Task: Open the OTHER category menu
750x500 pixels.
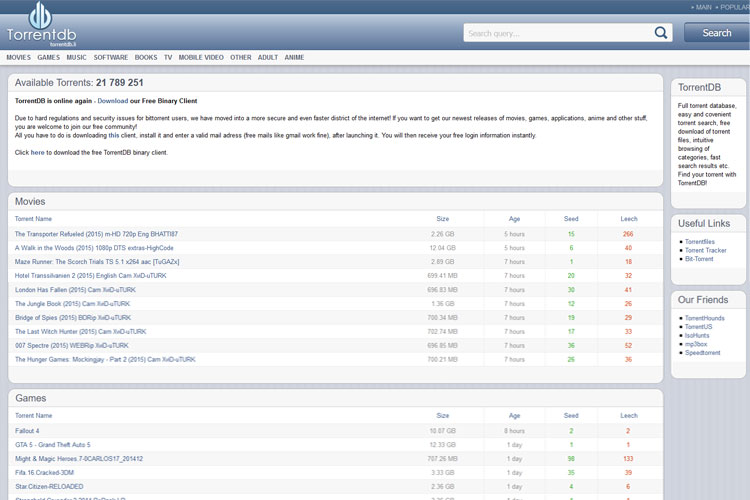Action: point(241,57)
